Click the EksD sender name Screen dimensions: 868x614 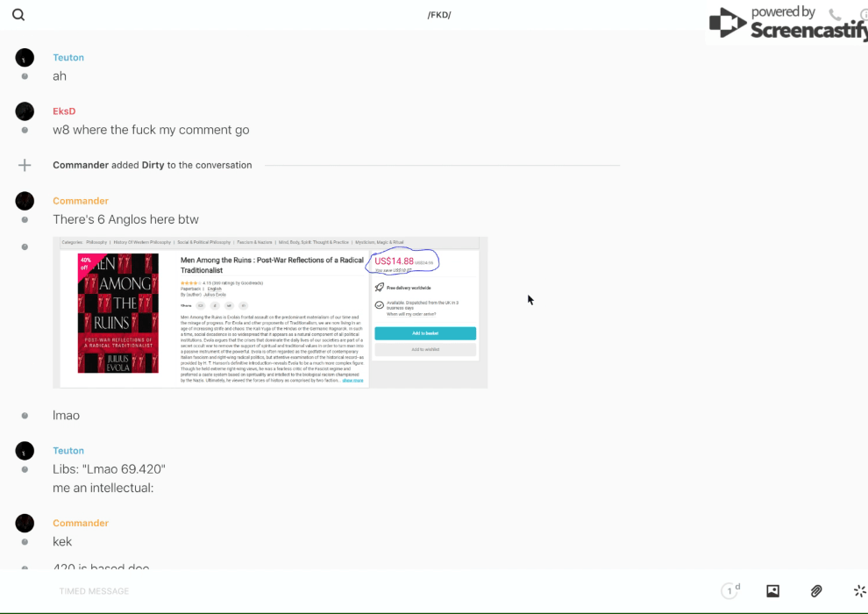[64, 111]
